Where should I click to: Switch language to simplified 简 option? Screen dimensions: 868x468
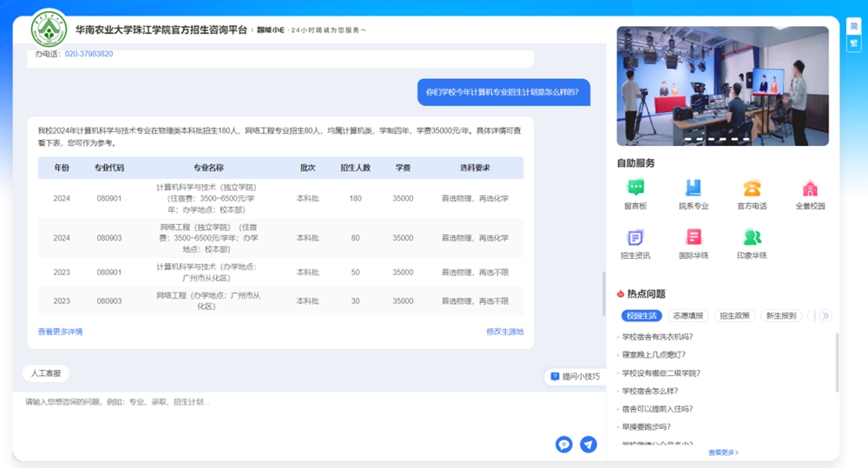pyautogui.click(x=854, y=26)
